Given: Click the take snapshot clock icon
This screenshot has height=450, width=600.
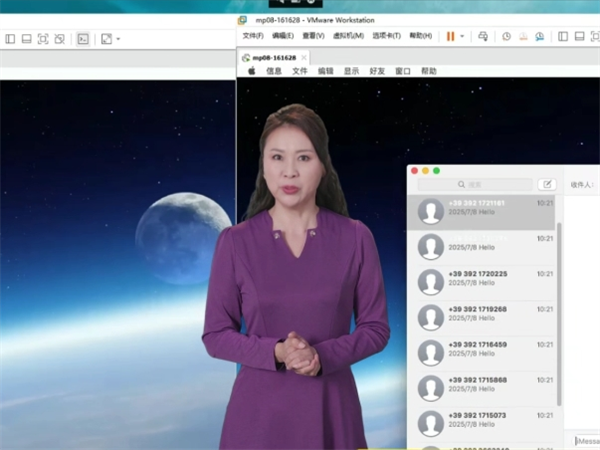Looking at the screenshot, I should tap(506, 36).
